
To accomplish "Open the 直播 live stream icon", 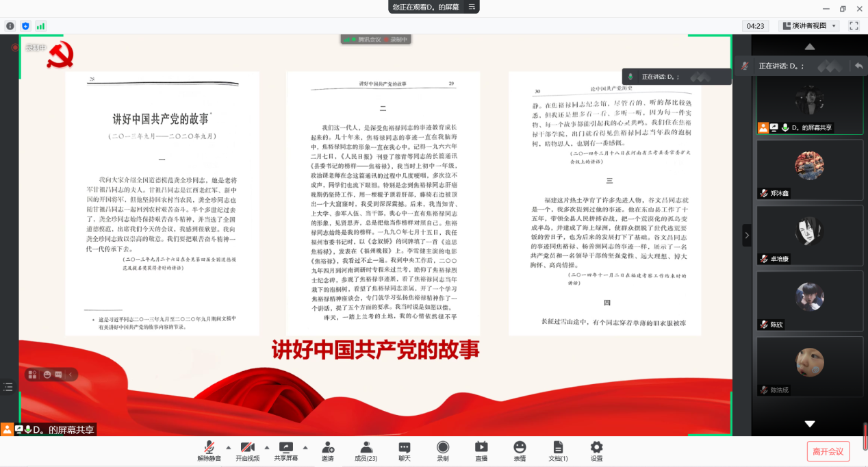I will [481, 451].
